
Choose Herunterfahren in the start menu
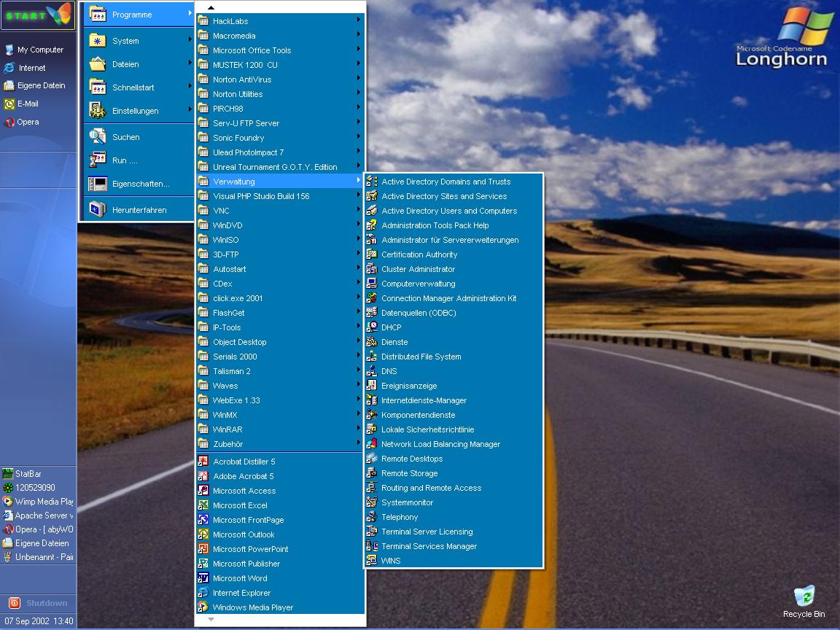[139, 210]
